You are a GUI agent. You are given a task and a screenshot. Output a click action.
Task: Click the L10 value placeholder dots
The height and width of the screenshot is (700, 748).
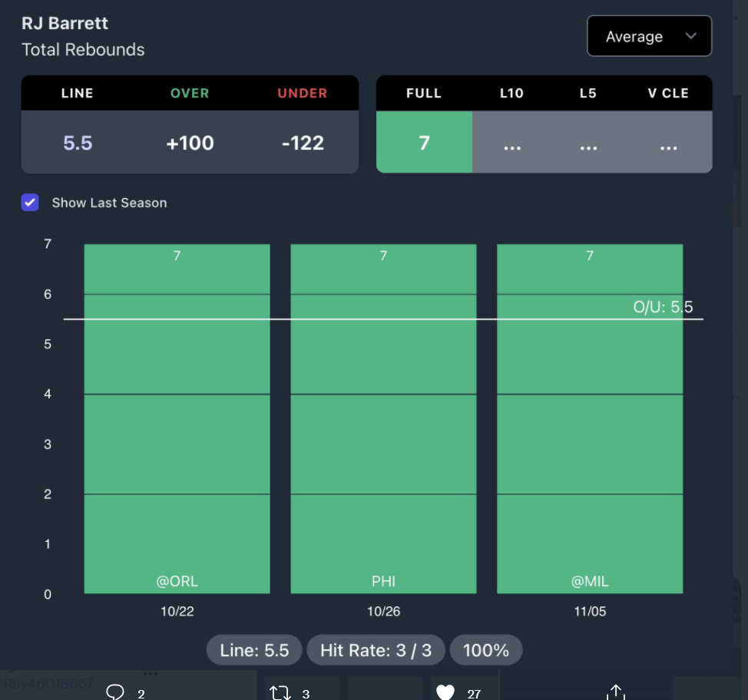[x=512, y=148]
